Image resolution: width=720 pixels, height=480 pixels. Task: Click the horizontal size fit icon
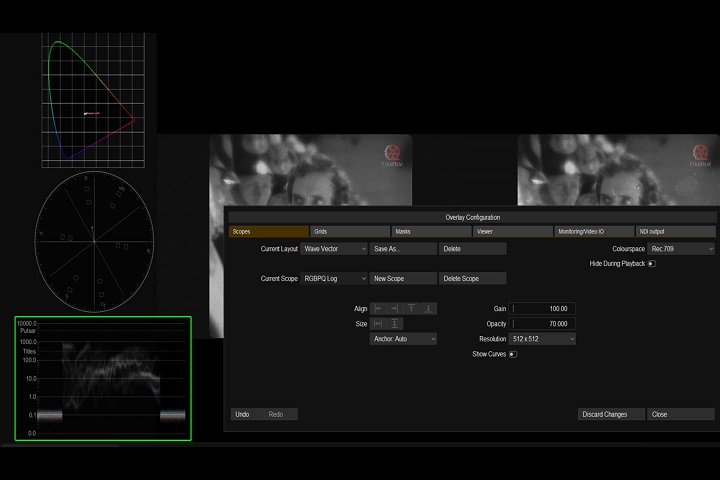378,323
